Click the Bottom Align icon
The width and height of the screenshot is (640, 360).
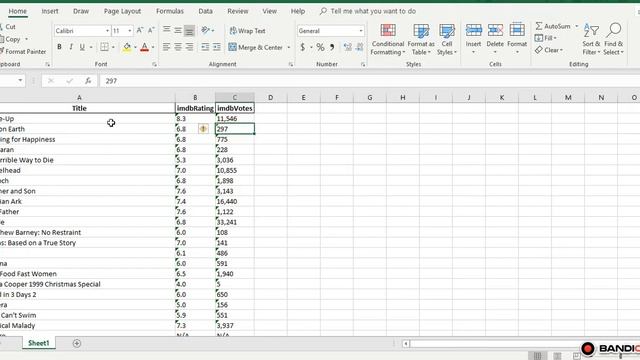pyautogui.click(x=189, y=30)
